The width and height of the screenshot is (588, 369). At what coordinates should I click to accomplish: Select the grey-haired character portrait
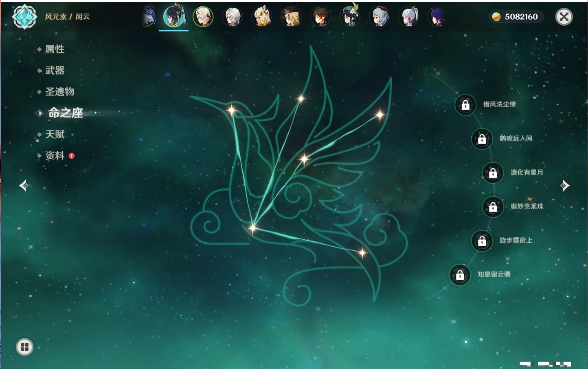click(233, 17)
